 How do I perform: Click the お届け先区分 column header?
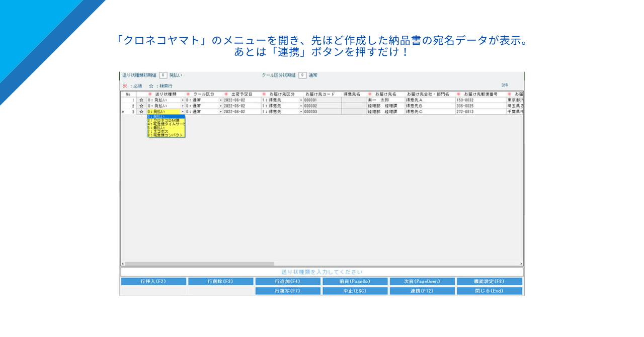click(x=282, y=94)
